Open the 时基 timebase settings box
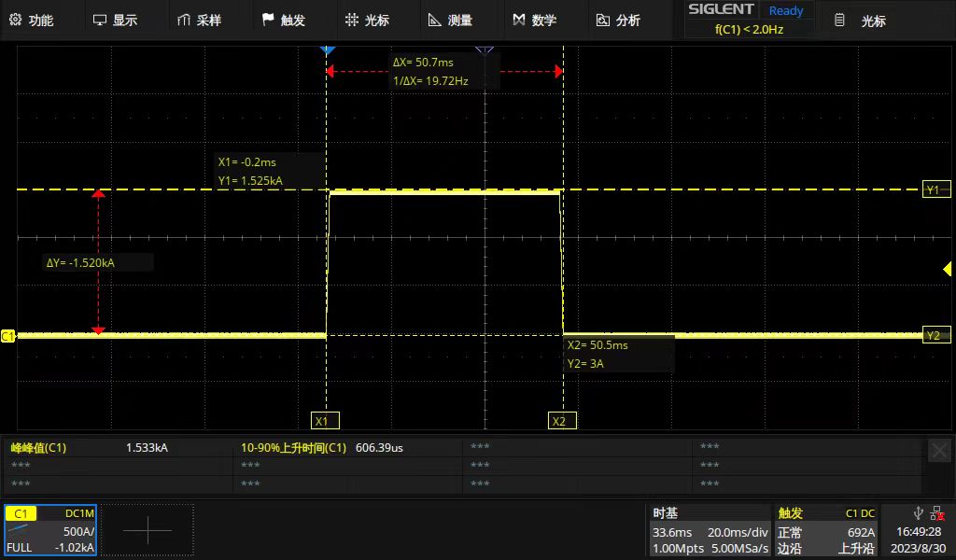The height and width of the screenshot is (560, 956). click(710, 530)
